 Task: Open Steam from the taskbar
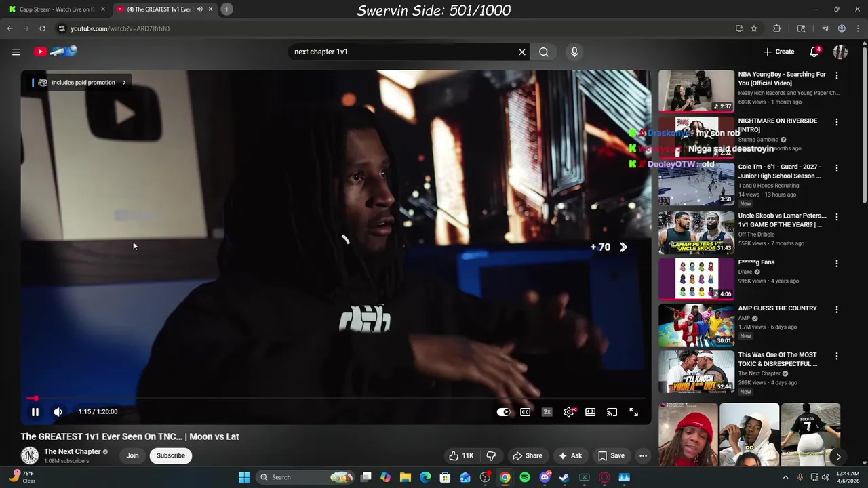[x=564, y=477]
